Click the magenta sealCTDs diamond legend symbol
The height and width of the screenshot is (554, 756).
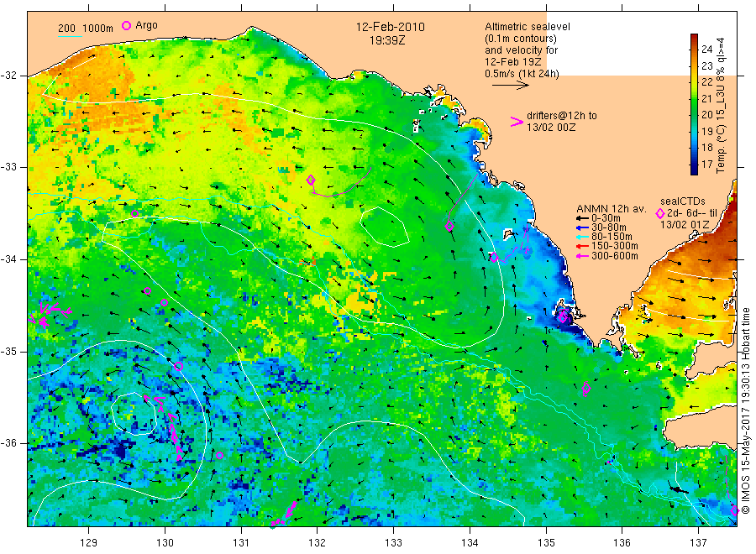[x=660, y=213]
